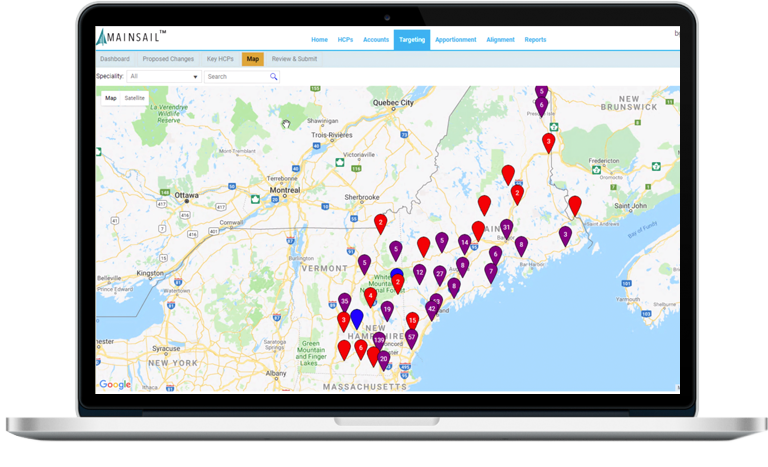Open the Targeting navigation tab
Image resolution: width=768 pixels, height=467 pixels.
pyautogui.click(x=411, y=40)
